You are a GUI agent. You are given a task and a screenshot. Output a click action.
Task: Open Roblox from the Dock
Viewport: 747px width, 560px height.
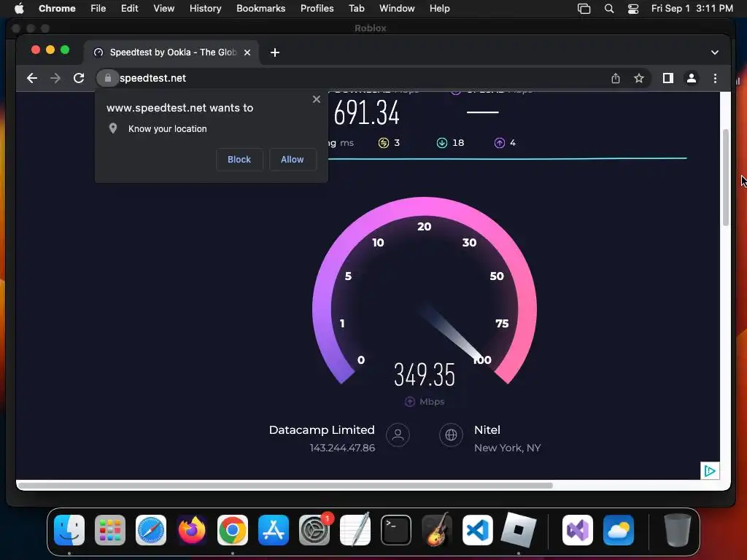click(519, 530)
